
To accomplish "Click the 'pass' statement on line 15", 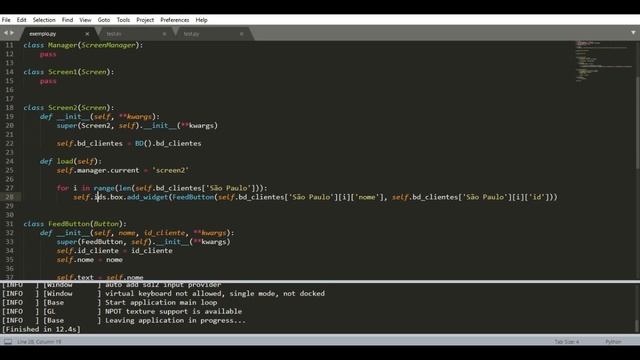I will [48, 81].
